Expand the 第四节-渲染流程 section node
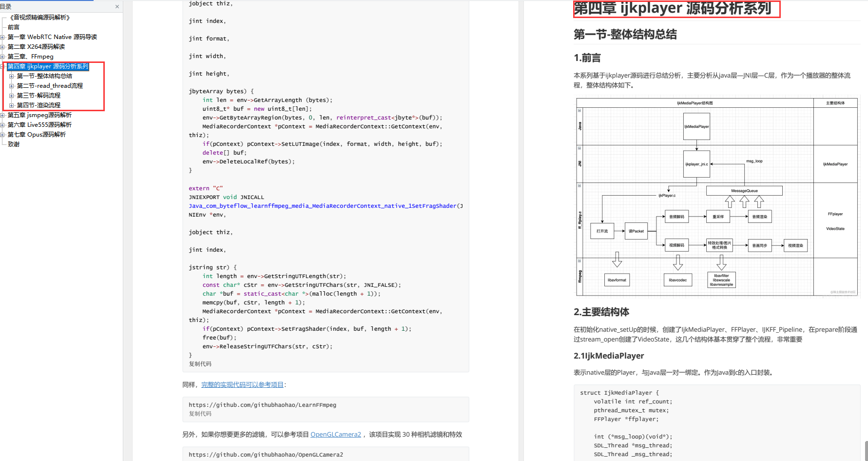Screen dimensions: 868x461 tap(12, 105)
